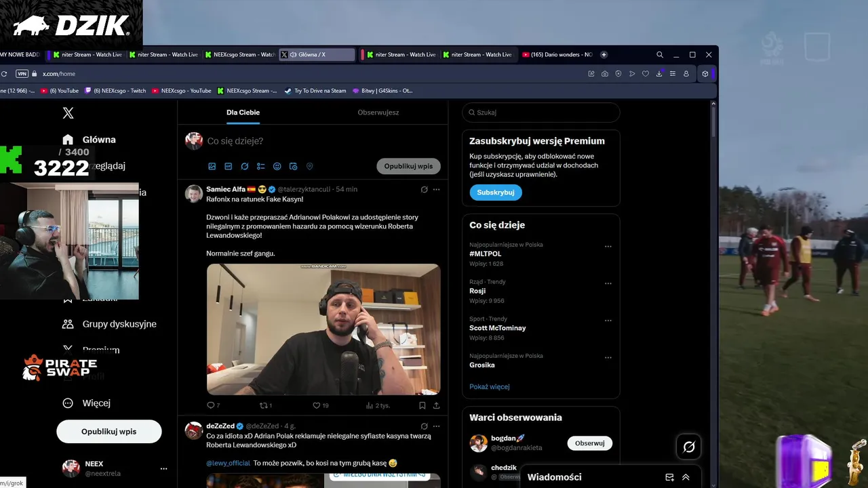View analytics of Samiec Alfa post

pyautogui.click(x=378, y=405)
